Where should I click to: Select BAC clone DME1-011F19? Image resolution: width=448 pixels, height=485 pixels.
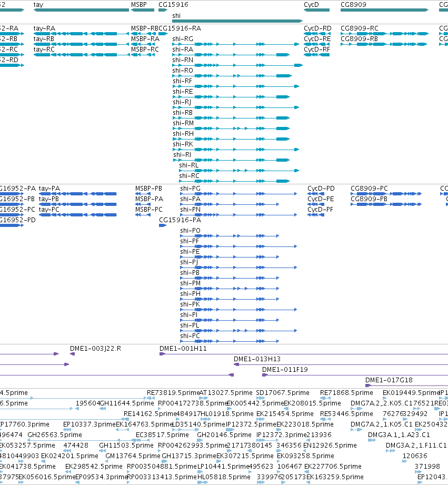[285, 370]
